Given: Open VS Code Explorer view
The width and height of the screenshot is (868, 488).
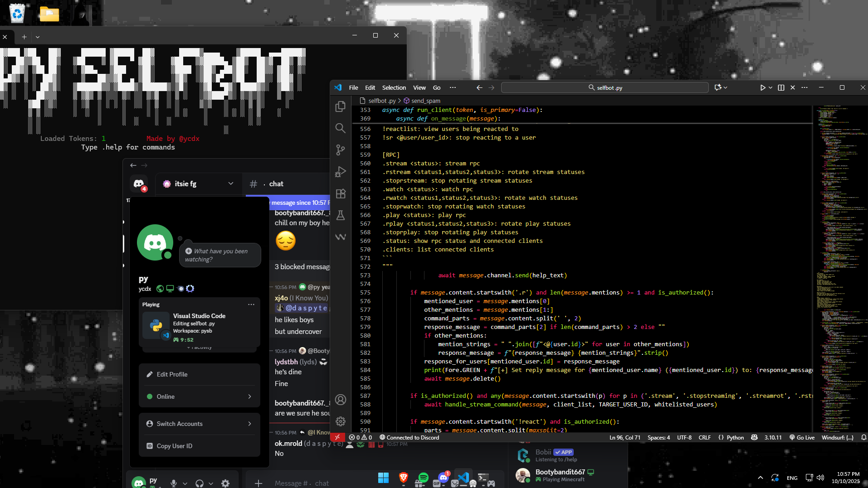Looking at the screenshot, I should 341,106.
